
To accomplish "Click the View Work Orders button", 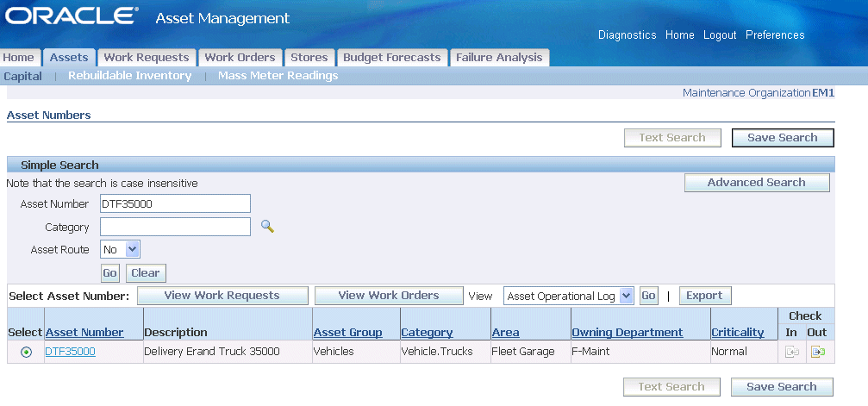I will 389,296.
